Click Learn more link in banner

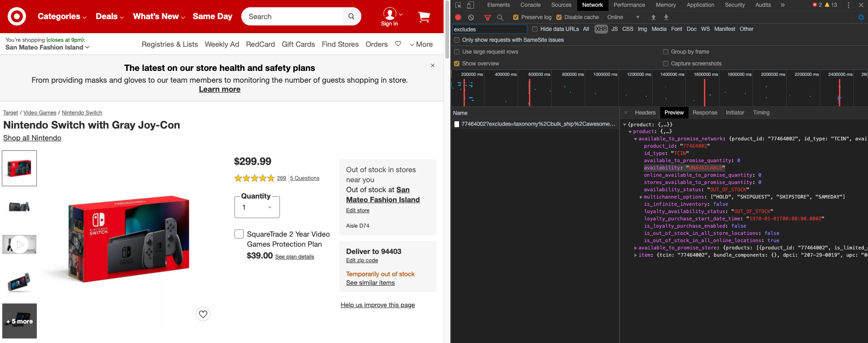click(x=219, y=89)
